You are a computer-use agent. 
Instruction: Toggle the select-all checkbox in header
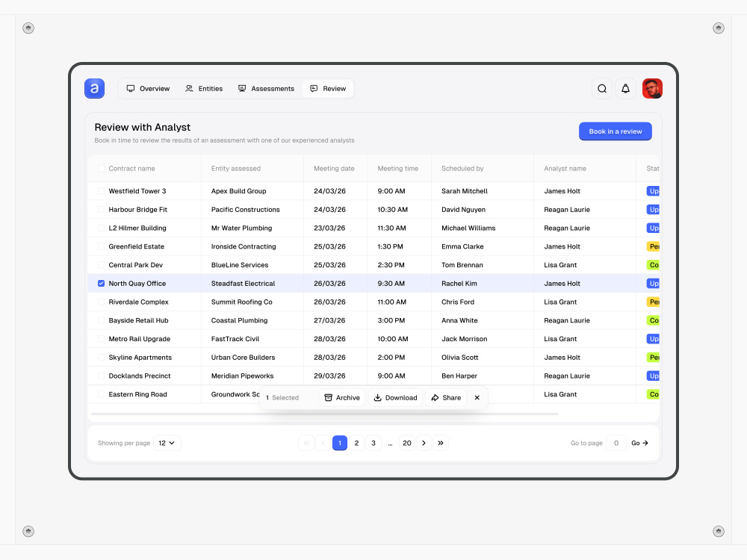coord(101,169)
